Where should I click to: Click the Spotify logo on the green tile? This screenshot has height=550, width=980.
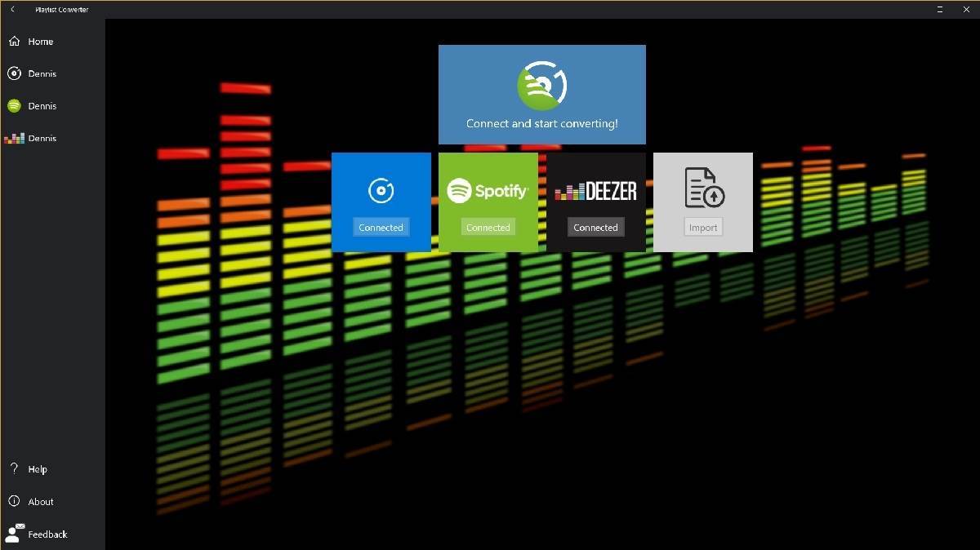(x=488, y=191)
